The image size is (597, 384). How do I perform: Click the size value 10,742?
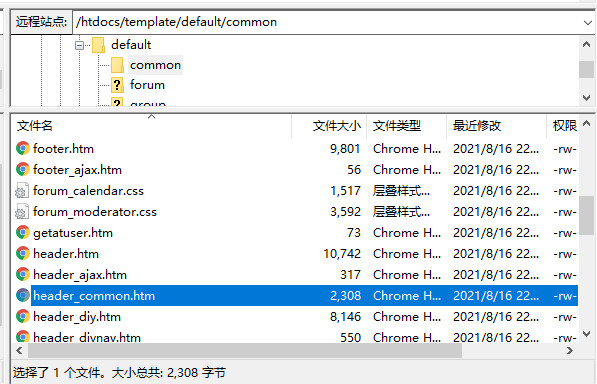(342, 254)
